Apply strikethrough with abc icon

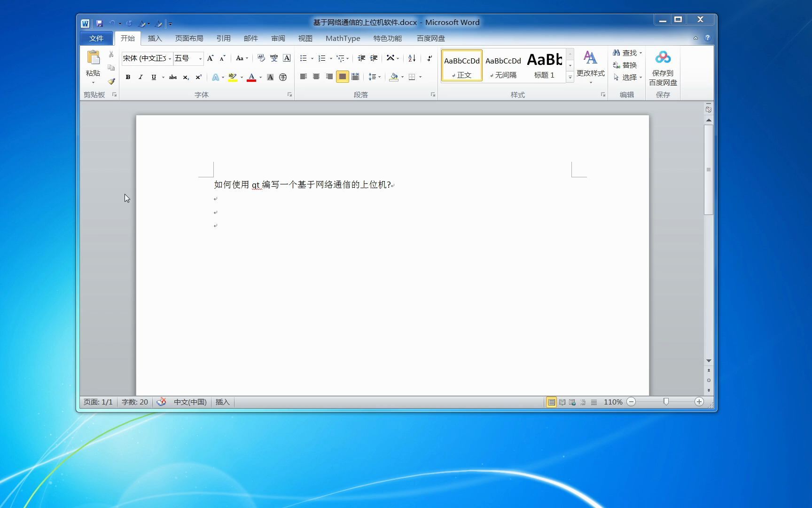coord(173,77)
